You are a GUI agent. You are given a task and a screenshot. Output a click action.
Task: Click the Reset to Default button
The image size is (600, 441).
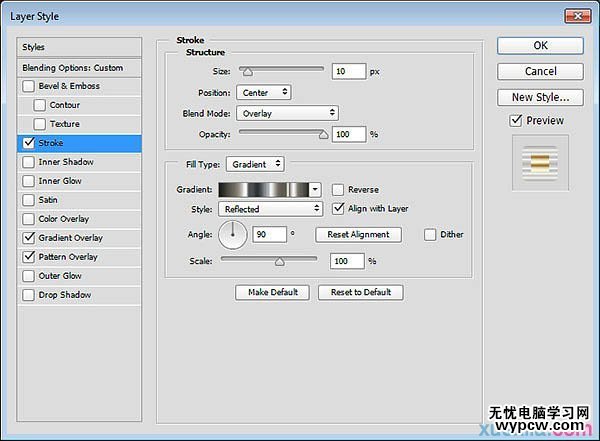point(360,292)
